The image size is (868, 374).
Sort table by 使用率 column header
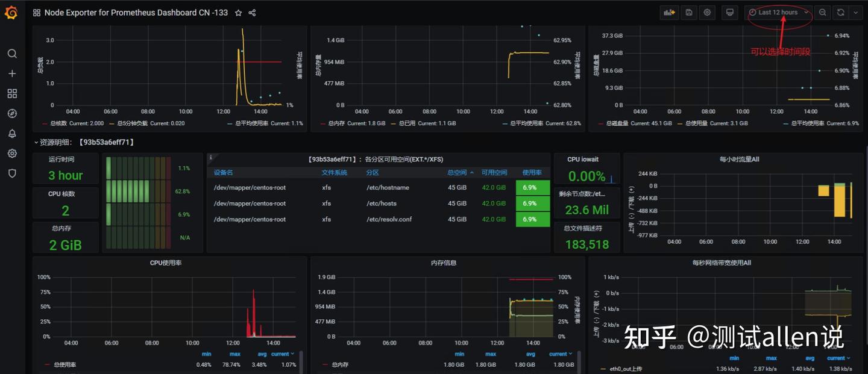[532, 172]
